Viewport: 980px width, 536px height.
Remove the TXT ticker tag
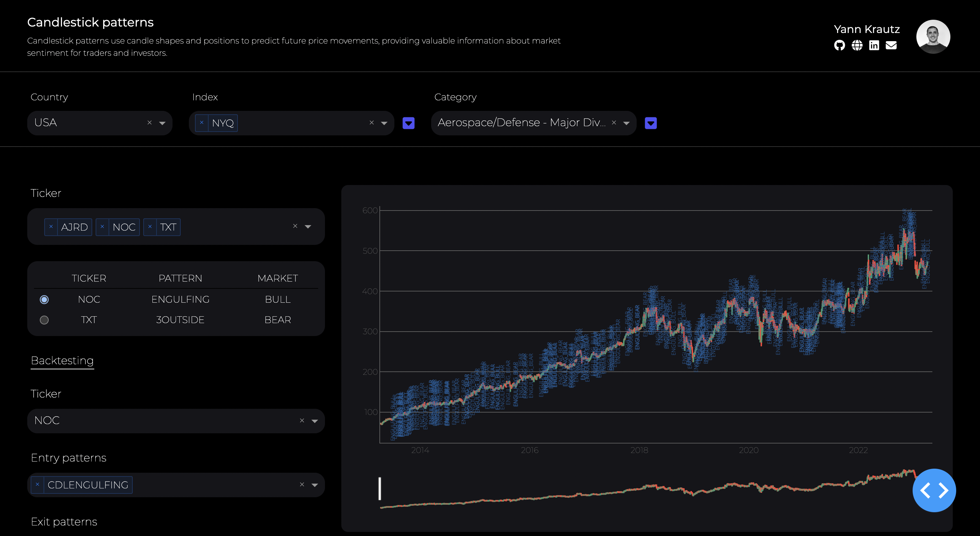coord(150,227)
